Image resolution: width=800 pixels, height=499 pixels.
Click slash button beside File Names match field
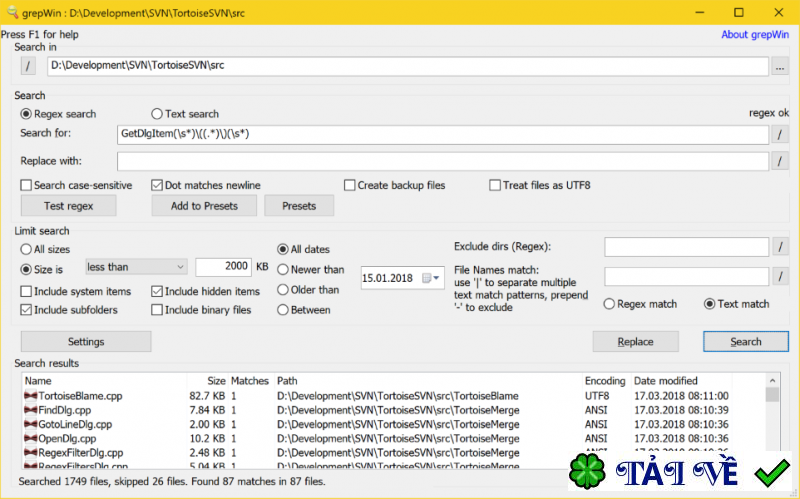coord(780,276)
